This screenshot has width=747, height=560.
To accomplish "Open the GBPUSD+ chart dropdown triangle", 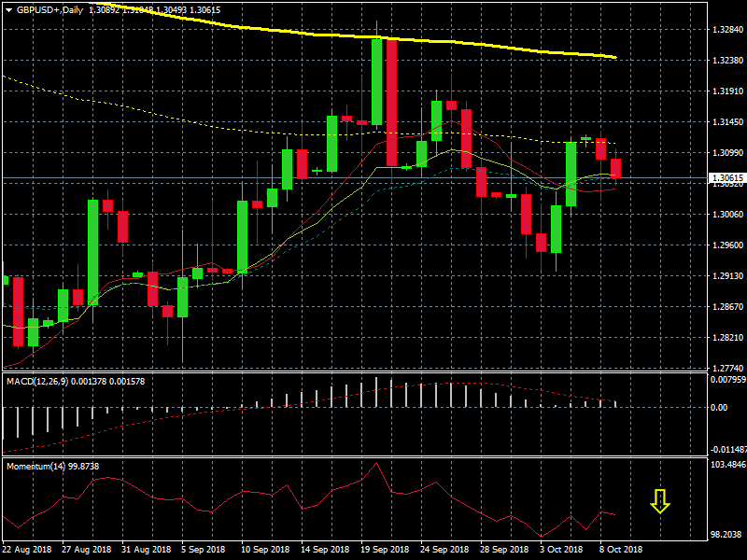I will [x=8, y=9].
